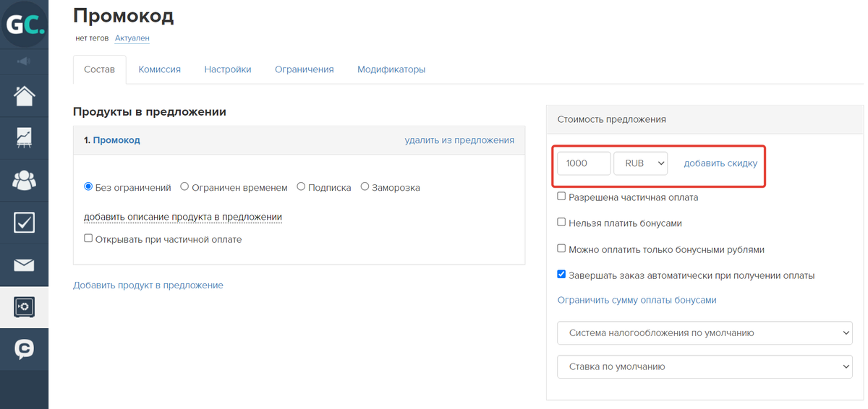Viewport: 868px width, 409px height.
Task: Go to the home icon in sidebar
Action: coord(24,96)
